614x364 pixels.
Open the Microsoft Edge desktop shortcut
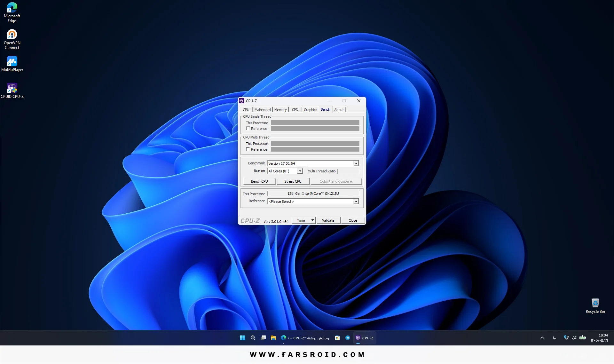(x=12, y=12)
